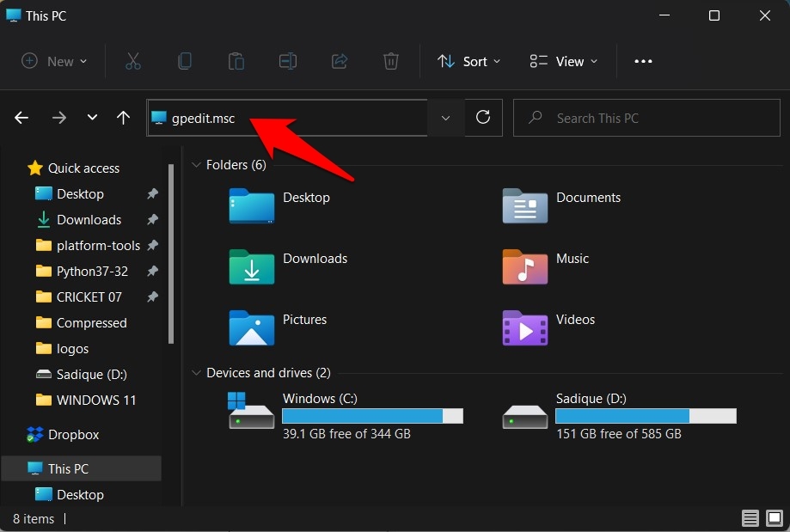
Task: Go up one level with up arrow
Action: point(124,118)
